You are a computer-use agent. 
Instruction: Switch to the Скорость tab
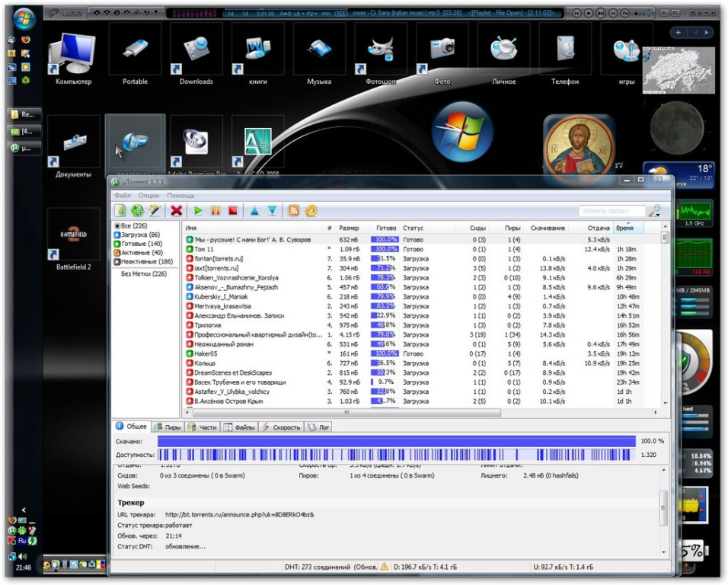281,427
